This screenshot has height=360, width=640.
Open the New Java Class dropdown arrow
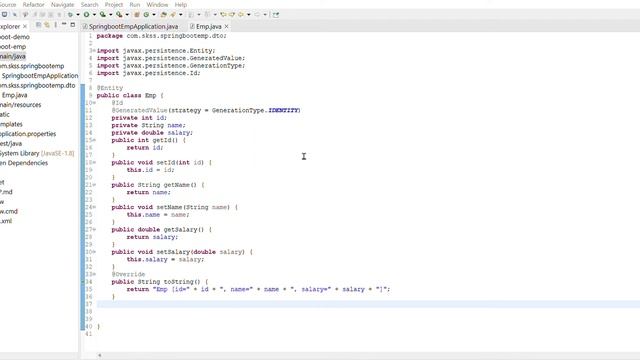(154, 15)
